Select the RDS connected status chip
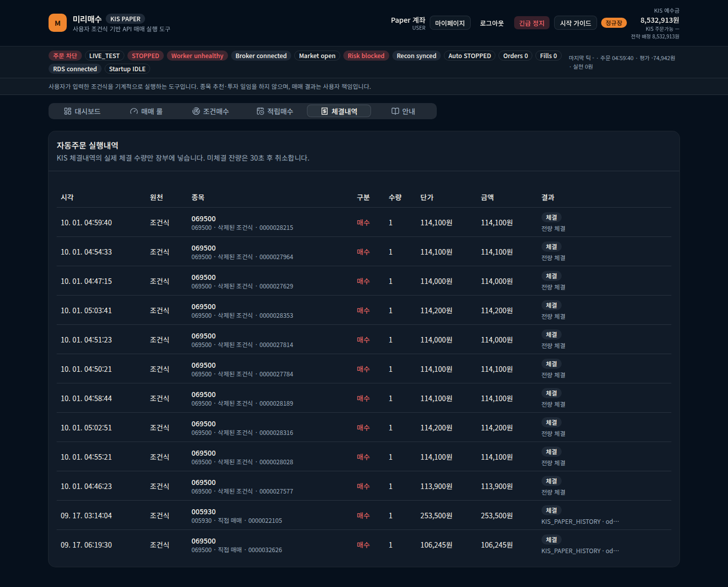The image size is (728, 587). click(x=75, y=69)
